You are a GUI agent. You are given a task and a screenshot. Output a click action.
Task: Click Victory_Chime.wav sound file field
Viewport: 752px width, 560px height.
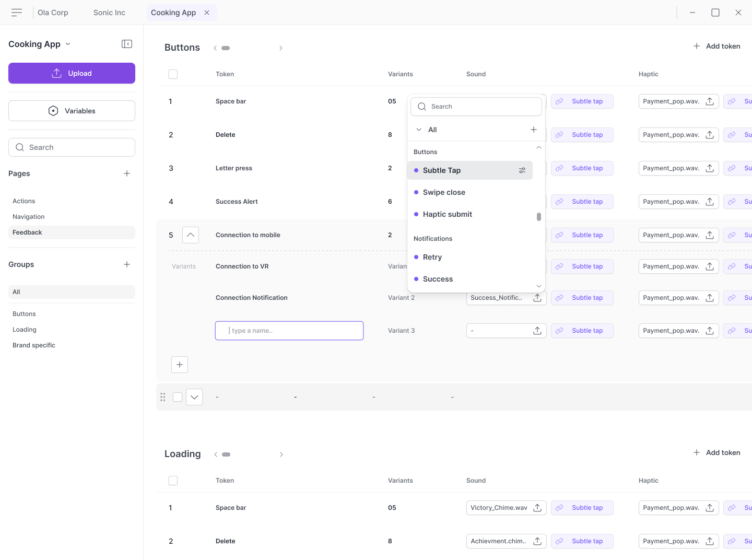507,508
